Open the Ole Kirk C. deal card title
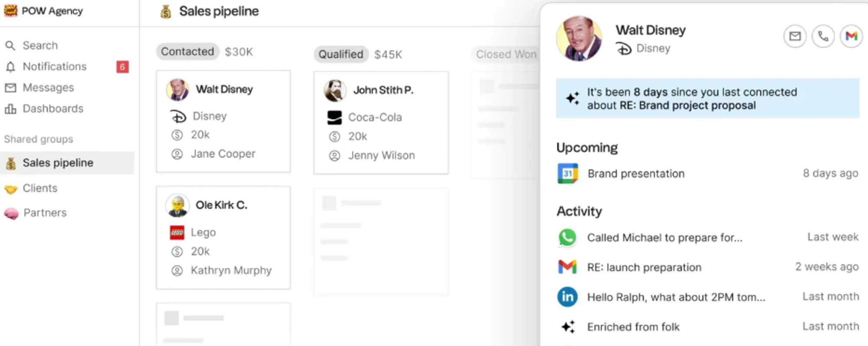 click(x=221, y=205)
